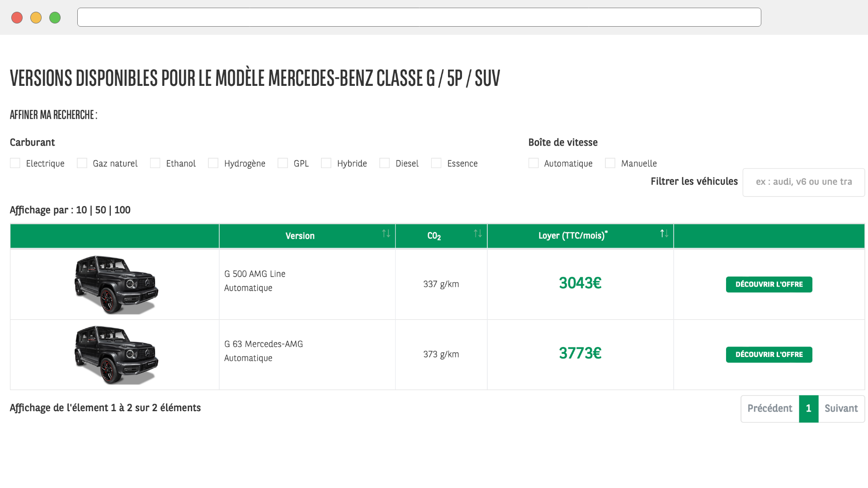Go to the Précédent page
Screen dimensions: 868x488
point(769,408)
